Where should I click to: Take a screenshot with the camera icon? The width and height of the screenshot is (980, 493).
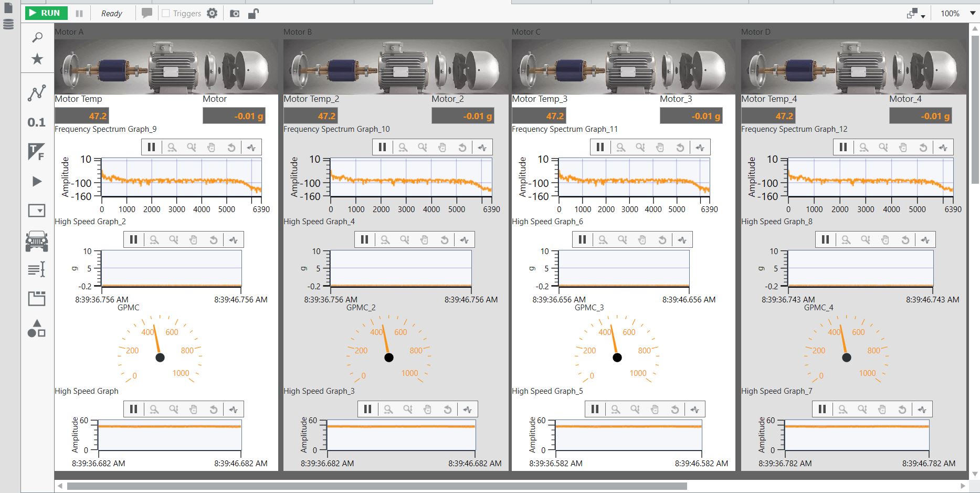pos(235,14)
